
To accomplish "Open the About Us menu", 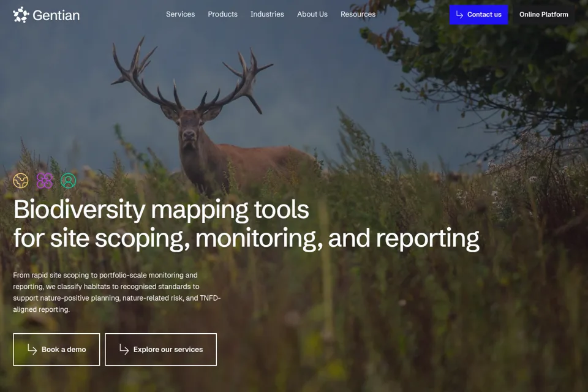I will coord(312,14).
